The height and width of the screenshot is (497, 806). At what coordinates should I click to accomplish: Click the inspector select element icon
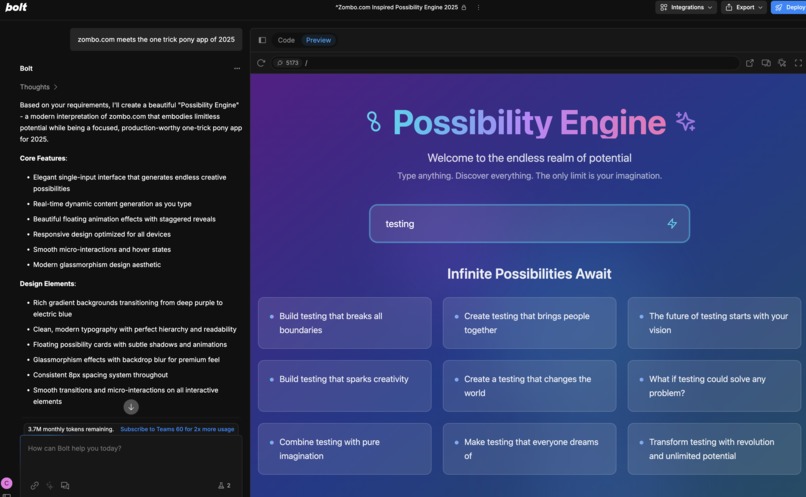click(782, 63)
